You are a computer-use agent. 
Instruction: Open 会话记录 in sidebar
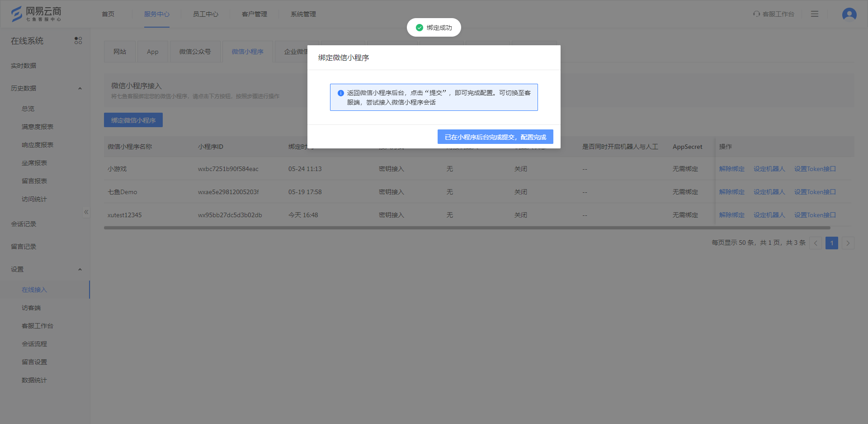pos(24,224)
